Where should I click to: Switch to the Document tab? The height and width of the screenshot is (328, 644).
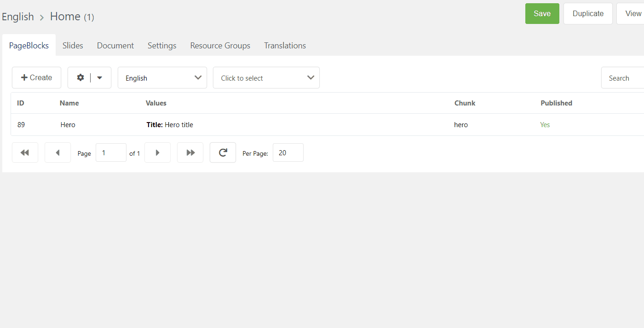pyautogui.click(x=115, y=45)
